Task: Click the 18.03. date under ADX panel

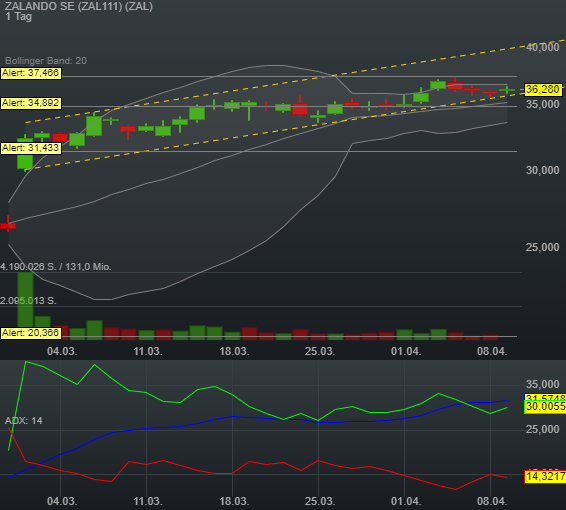Action: click(x=234, y=501)
